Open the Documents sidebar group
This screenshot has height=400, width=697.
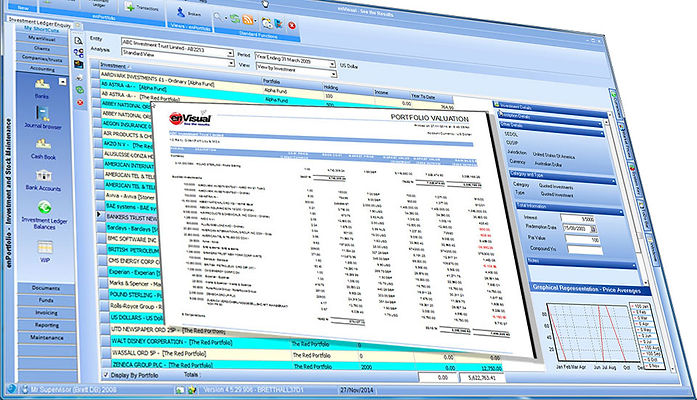click(46, 288)
